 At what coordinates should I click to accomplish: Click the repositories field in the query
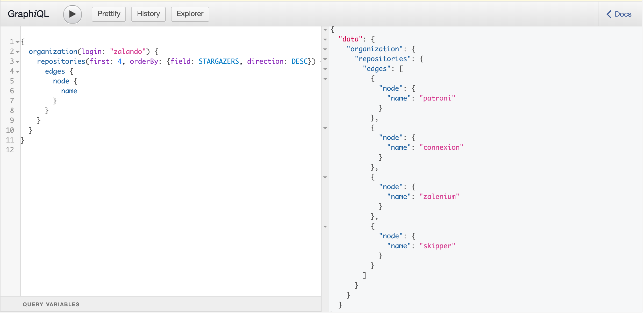pos(61,61)
